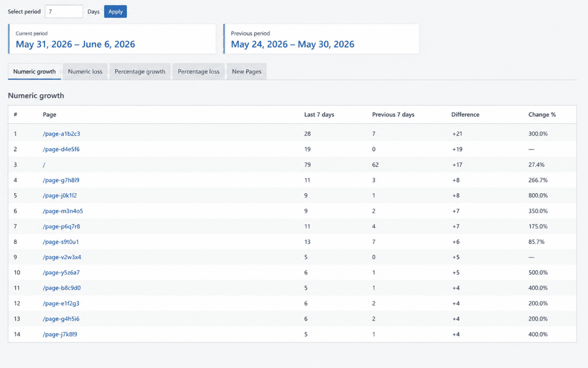This screenshot has height=368, width=588.
Task: Click the 27.4% change value
Action: (537, 165)
